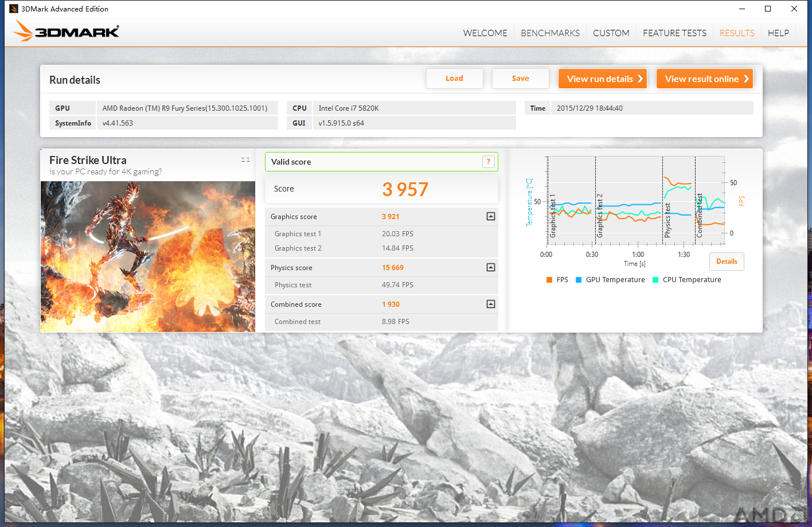
Task: Click Graphics test 2 result 14.84 FPS
Action: pyautogui.click(x=397, y=248)
